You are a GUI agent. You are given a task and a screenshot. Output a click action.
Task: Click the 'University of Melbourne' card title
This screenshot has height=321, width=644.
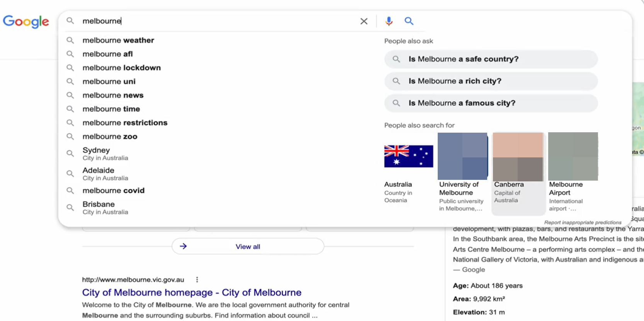coord(459,189)
